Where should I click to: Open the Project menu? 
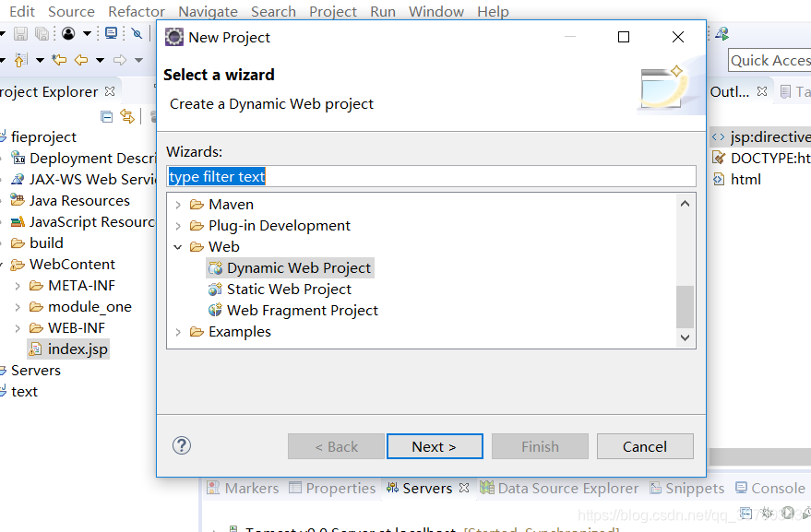pos(333,11)
